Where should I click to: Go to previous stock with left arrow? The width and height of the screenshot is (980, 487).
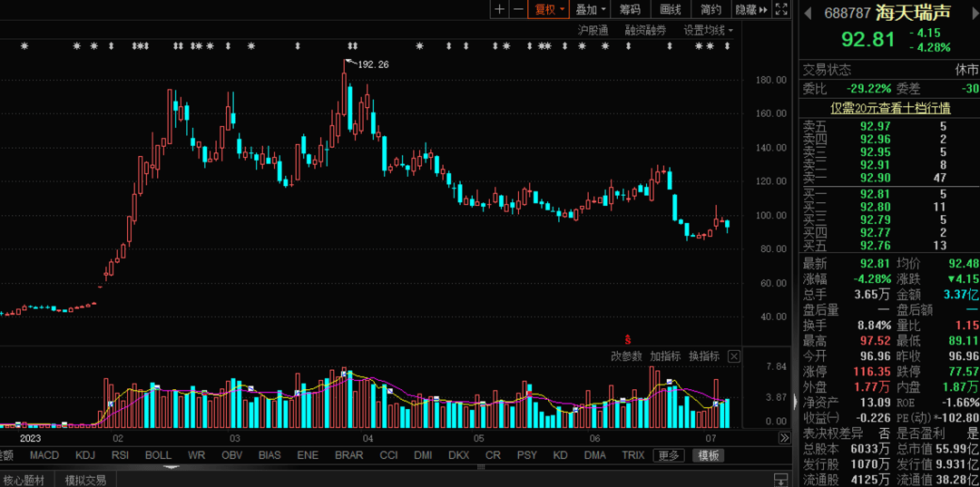tap(808, 13)
